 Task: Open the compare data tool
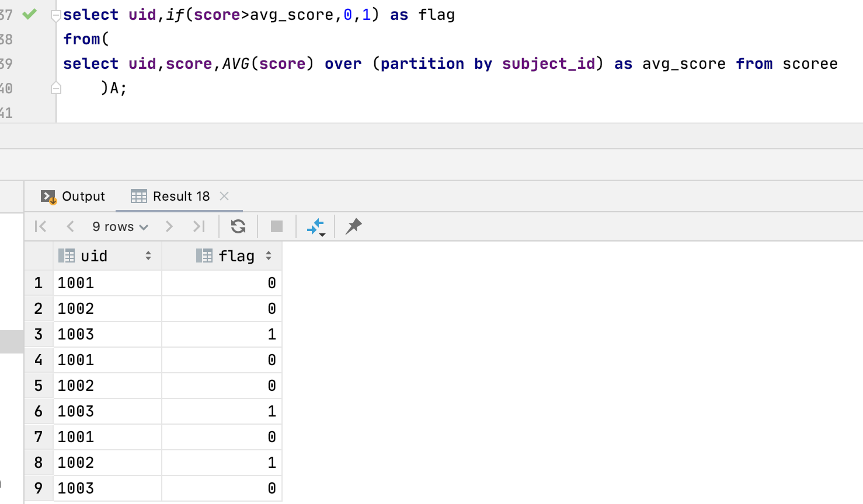click(x=315, y=226)
